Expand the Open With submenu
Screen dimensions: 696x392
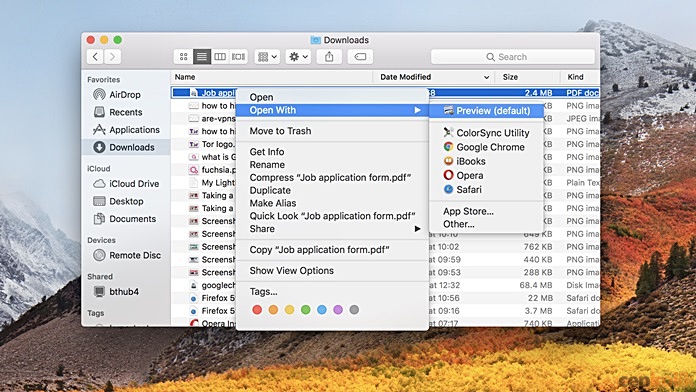332,110
